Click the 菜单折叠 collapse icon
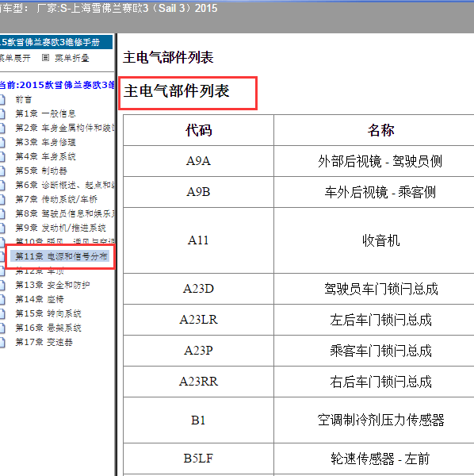Image resolution: width=474 pixels, height=476 pixels. pos(45,58)
